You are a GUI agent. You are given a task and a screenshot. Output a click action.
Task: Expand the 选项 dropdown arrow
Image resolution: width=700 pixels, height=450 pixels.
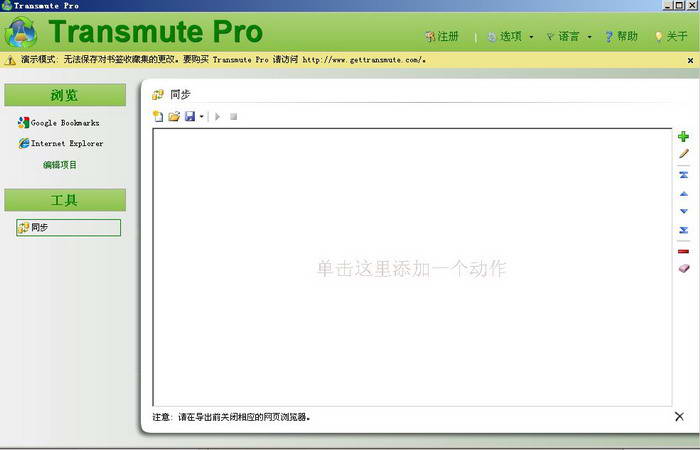(x=531, y=37)
